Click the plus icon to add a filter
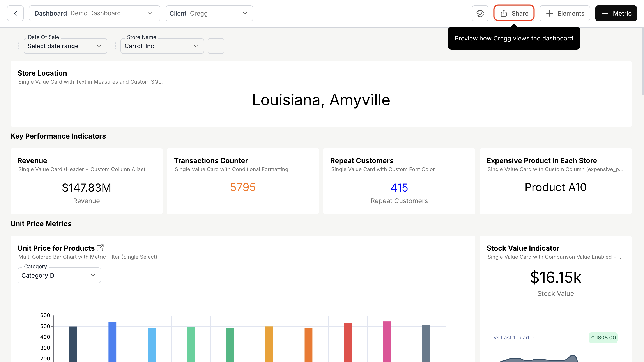Image resolution: width=644 pixels, height=362 pixels. pos(216,46)
